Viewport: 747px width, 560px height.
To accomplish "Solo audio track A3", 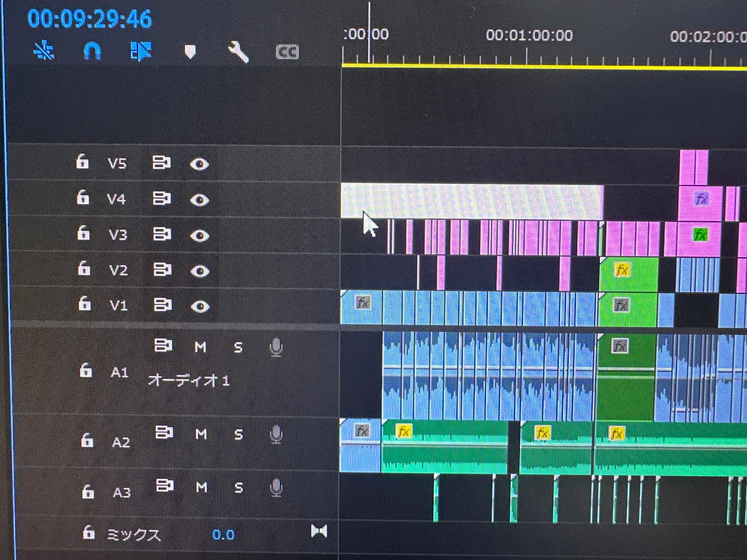I will [238, 488].
